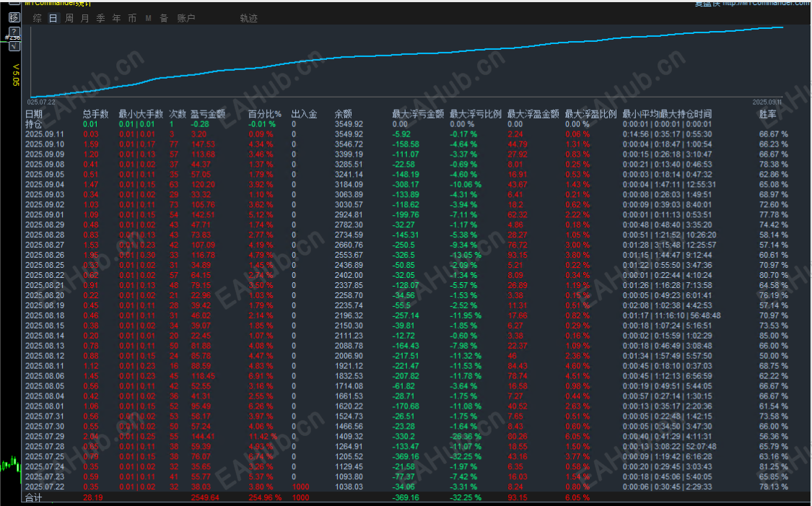Click the 次数 column header
Image resolution: width=812 pixels, height=506 pixels.
[x=178, y=114]
